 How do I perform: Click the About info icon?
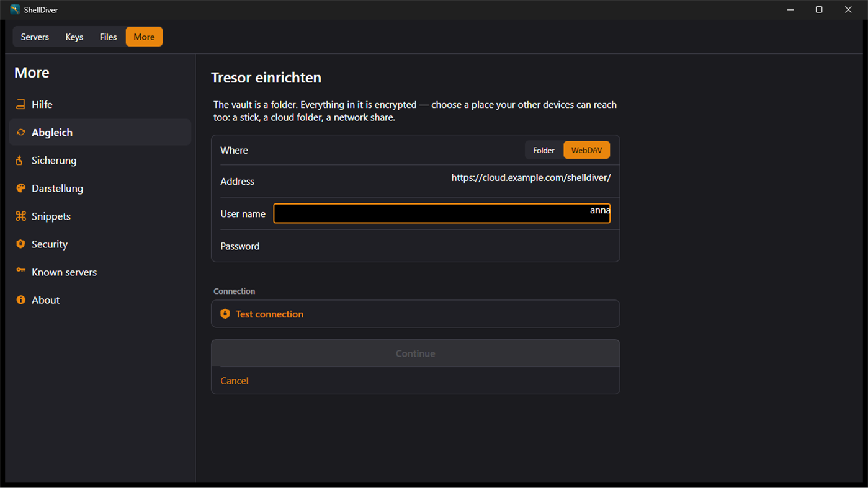[20, 299]
